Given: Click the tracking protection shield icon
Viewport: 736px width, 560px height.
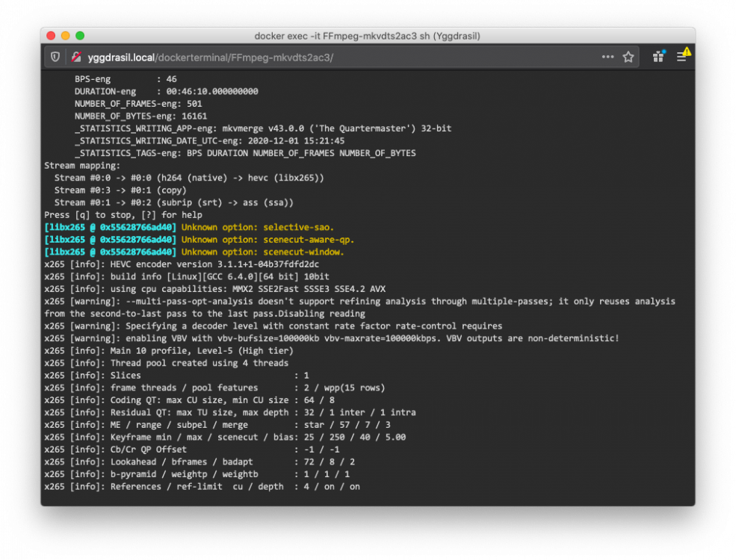Looking at the screenshot, I should [x=55, y=57].
